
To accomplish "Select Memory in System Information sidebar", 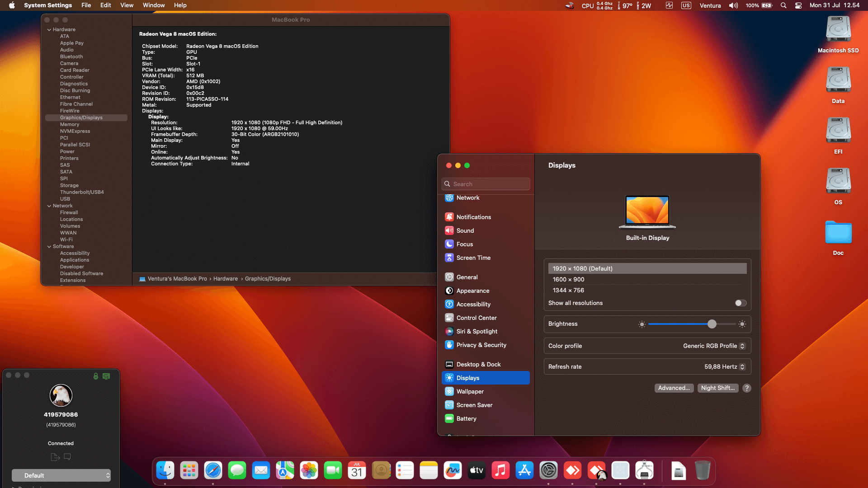I will (x=70, y=125).
